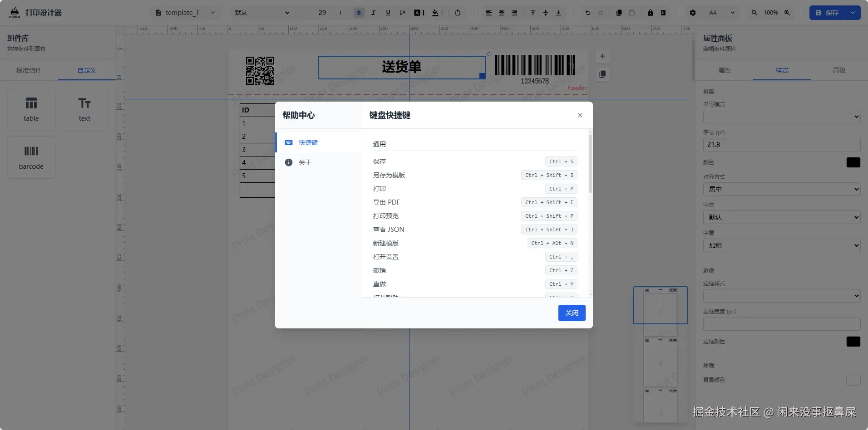Screen dimensions: 868x430
Task: Align text left
Action: tap(489, 13)
